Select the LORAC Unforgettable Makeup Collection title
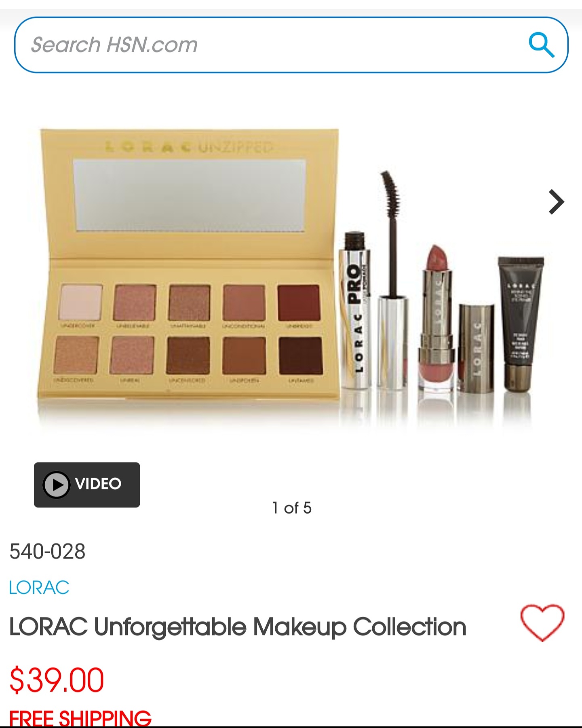The width and height of the screenshot is (582, 728). (x=238, y=627)
